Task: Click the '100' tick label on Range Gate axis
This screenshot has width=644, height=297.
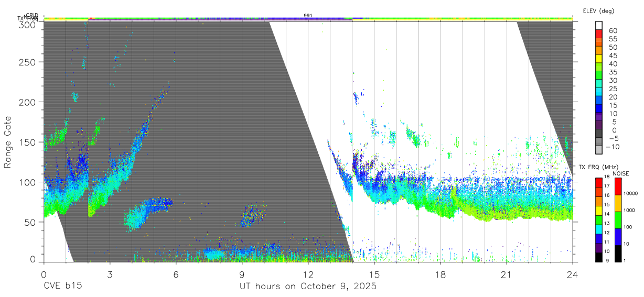Action: [28, 182]
